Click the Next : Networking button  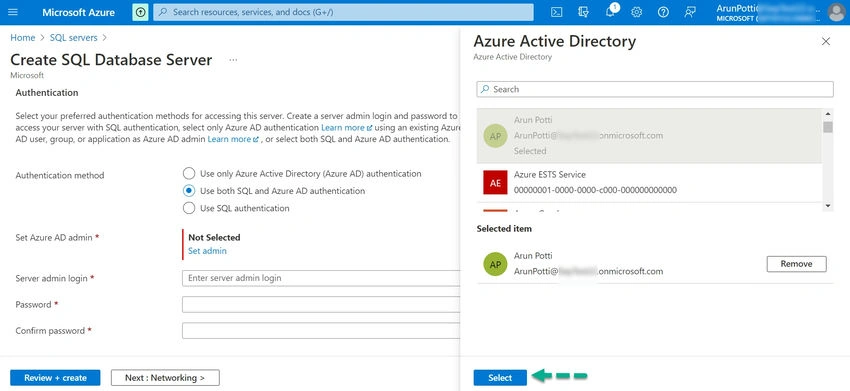click(165, 377)
